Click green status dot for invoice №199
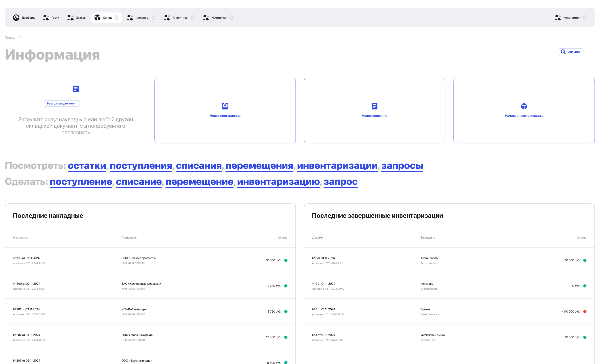Screen dimensions: 600x364 [286, 260]
